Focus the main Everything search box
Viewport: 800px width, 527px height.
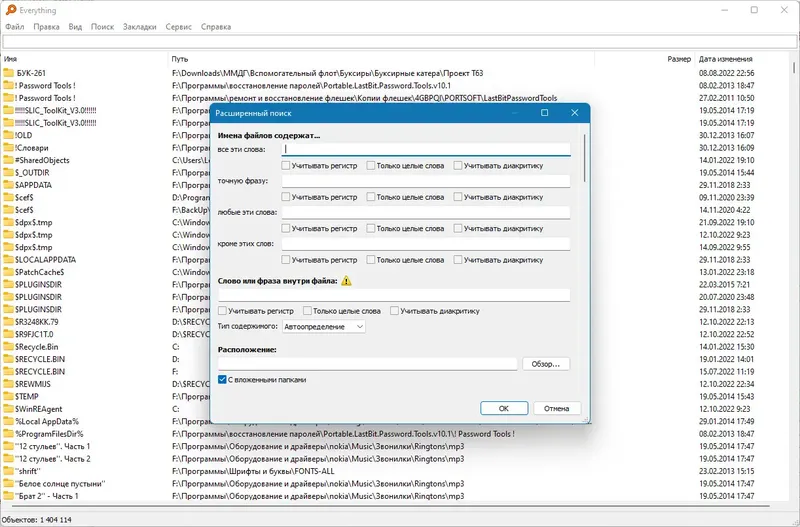[x=400, y=42]
